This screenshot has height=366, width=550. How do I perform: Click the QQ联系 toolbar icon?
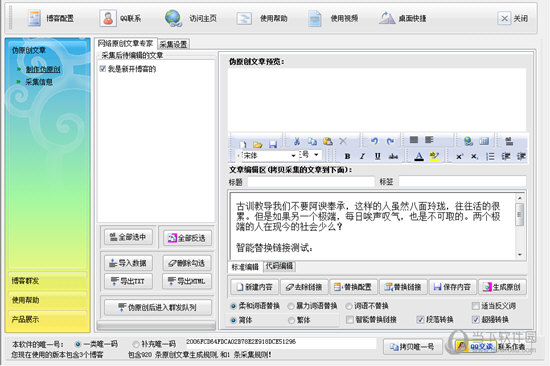pos(108,18)
